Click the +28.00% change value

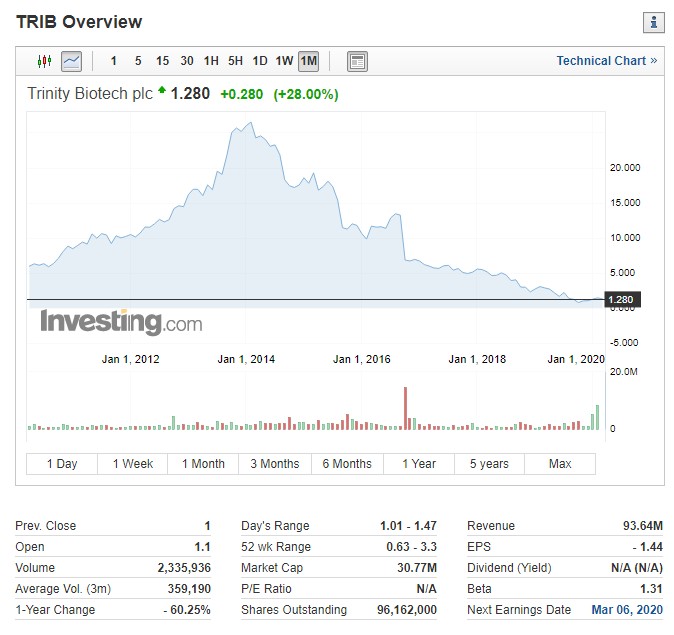306,94
